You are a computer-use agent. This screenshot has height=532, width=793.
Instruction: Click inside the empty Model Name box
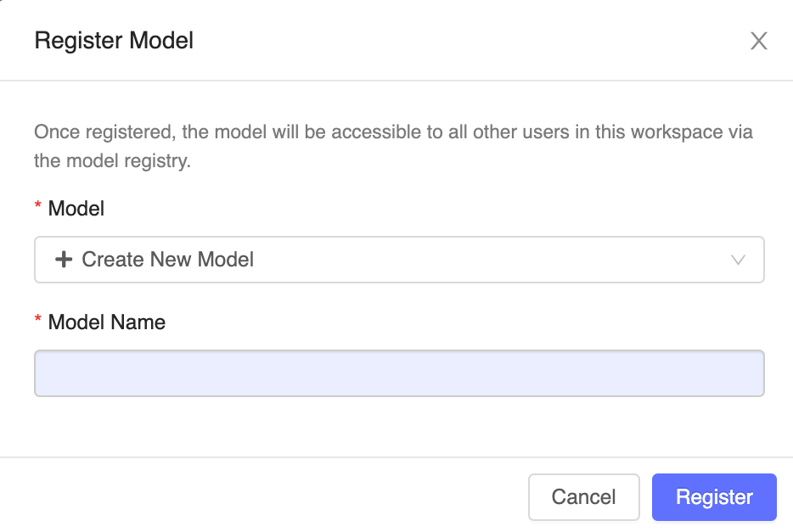click(x=399, y=373)
